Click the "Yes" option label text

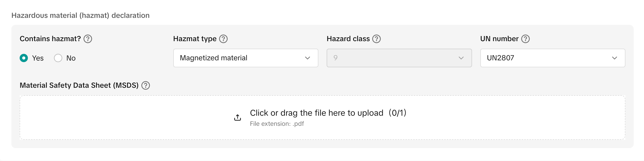[x=38, y=58]
